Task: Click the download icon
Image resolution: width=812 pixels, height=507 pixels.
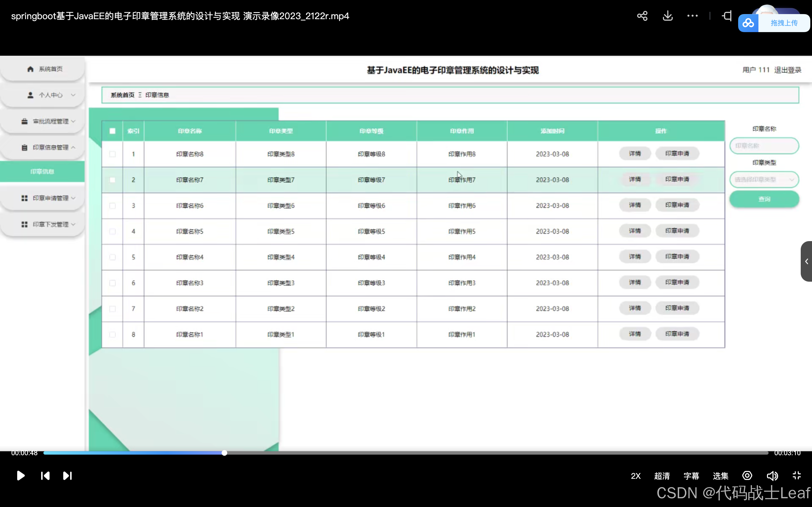Action: pyautogui.click(x=668, y=16)
